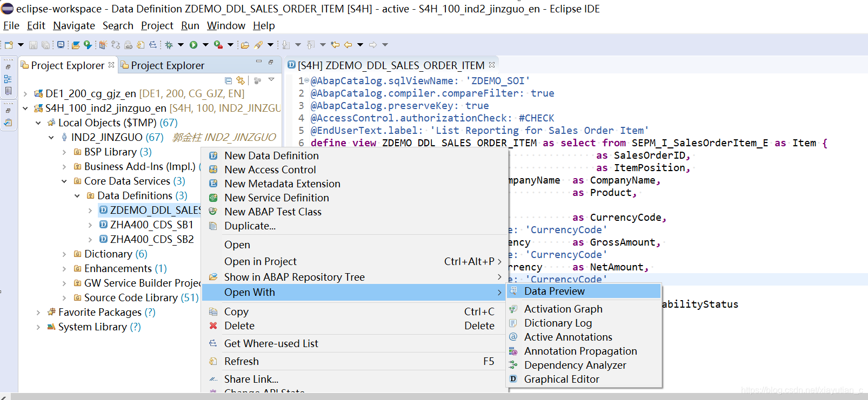The width and height of the screenshot is (868, 400).
Task: Open the Coverage dropdown arrow
Action: pos(230,45)
